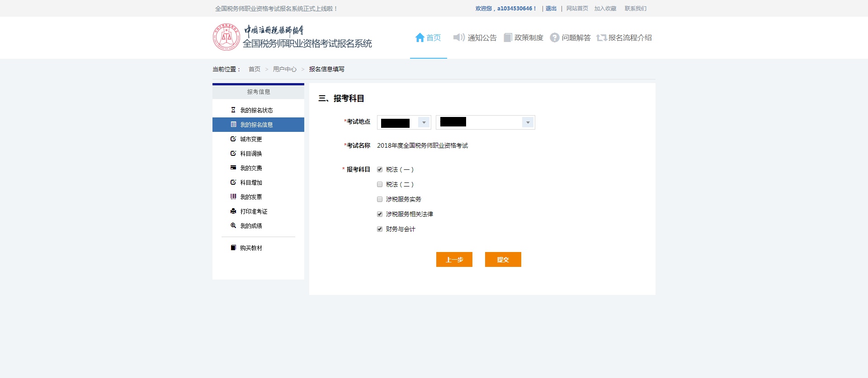Click the 退出 logout link
The image size is (868, 378).
551,9
